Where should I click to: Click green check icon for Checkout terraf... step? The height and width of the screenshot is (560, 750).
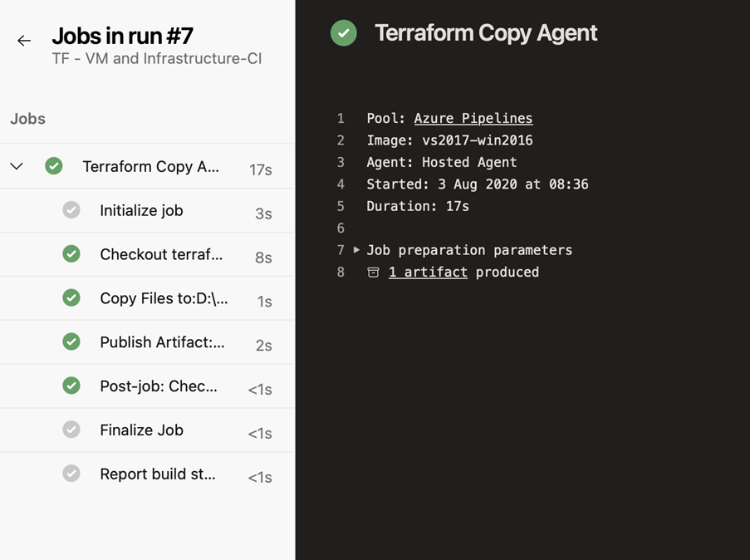tap(71, 253)
